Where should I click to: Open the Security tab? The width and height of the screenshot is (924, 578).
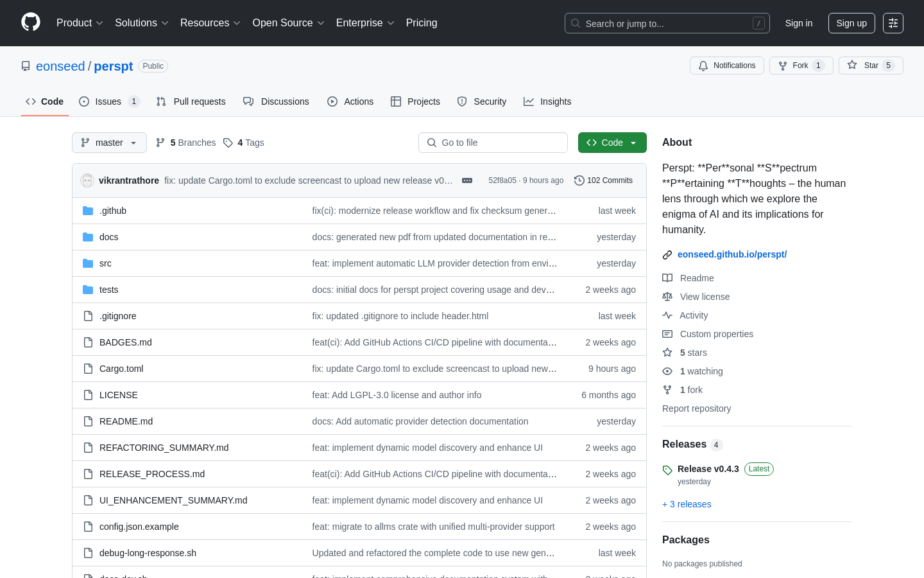(x=482, y=101)
